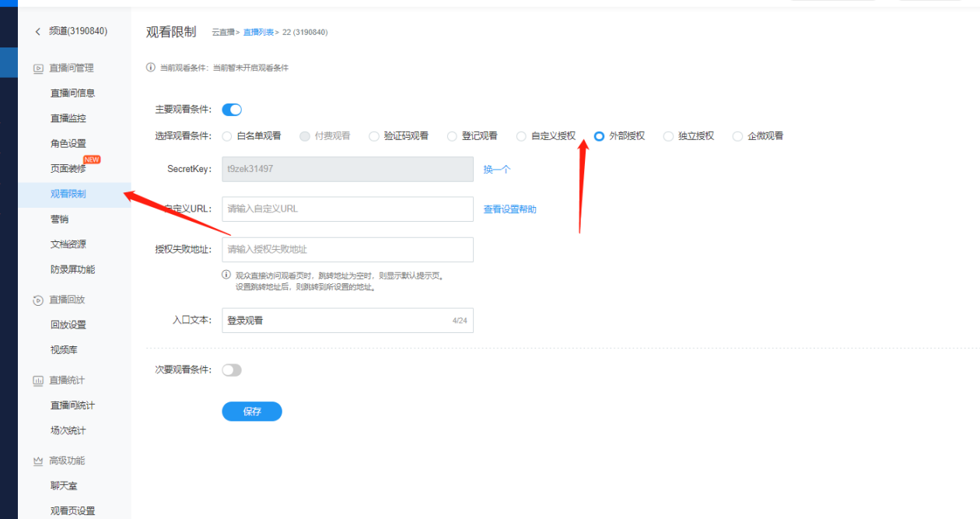Open the 查看设置帮助 link
This screenshot has width=980, height=519.
pos(509,209)
